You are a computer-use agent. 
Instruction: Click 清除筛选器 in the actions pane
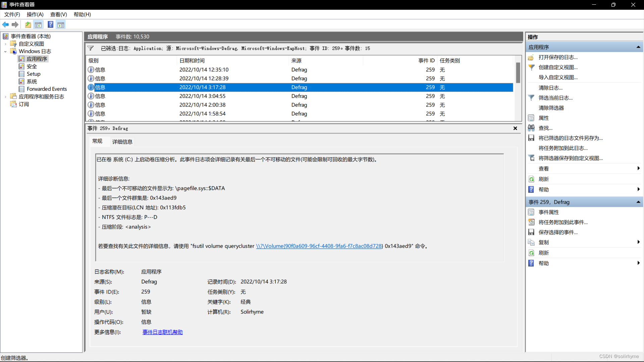551,108
